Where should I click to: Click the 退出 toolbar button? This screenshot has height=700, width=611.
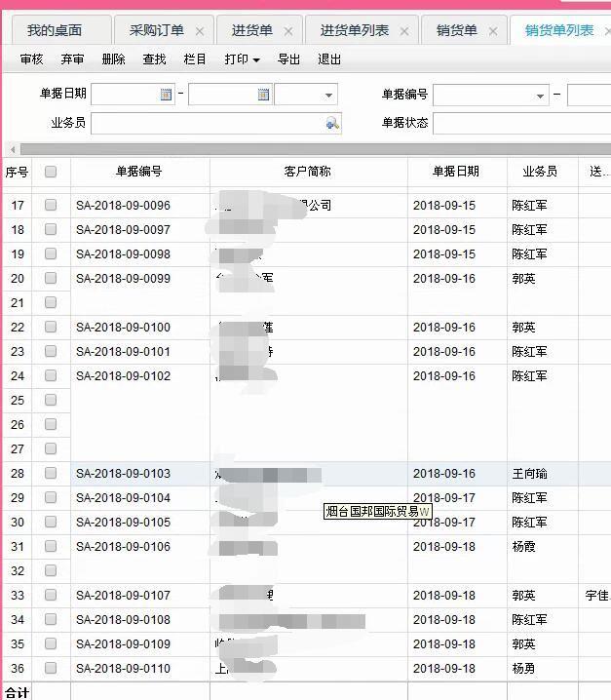point(329,59)
